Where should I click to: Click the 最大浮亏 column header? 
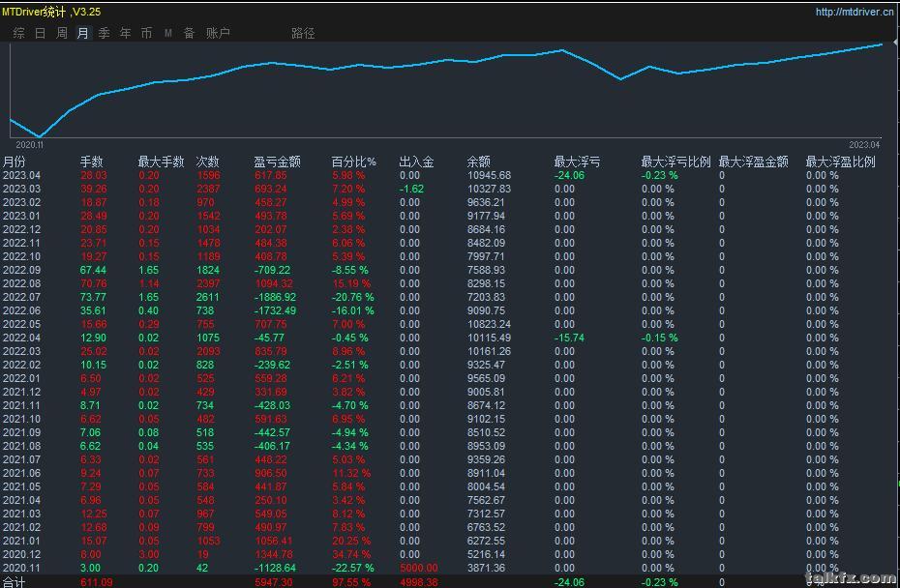point(578,162)
